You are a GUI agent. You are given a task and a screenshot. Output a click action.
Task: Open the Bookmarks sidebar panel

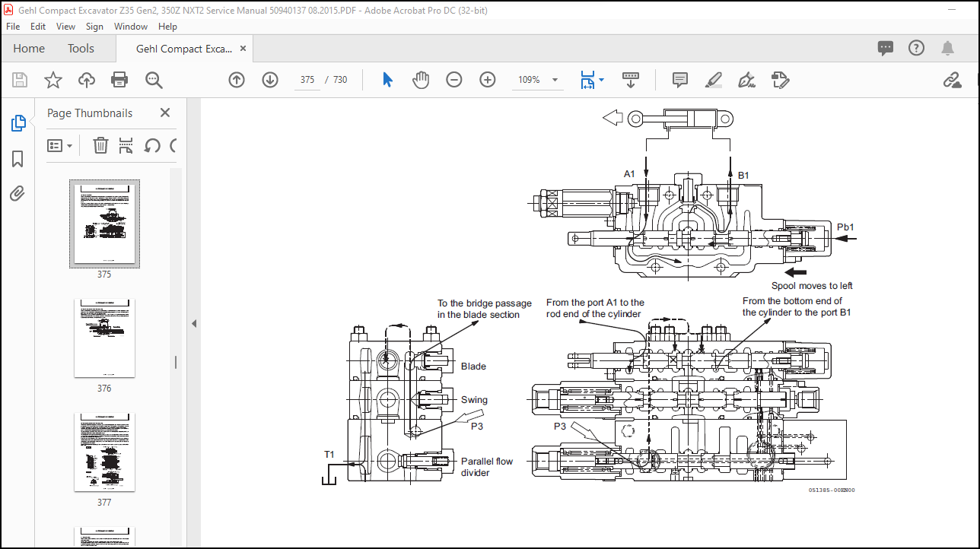point(17,159)
